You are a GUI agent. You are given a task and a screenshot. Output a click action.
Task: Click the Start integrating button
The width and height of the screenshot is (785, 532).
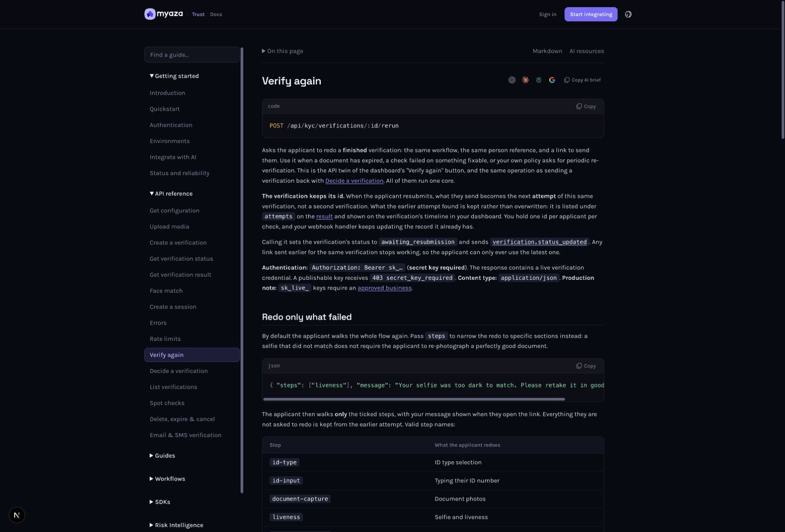[591, 14]
